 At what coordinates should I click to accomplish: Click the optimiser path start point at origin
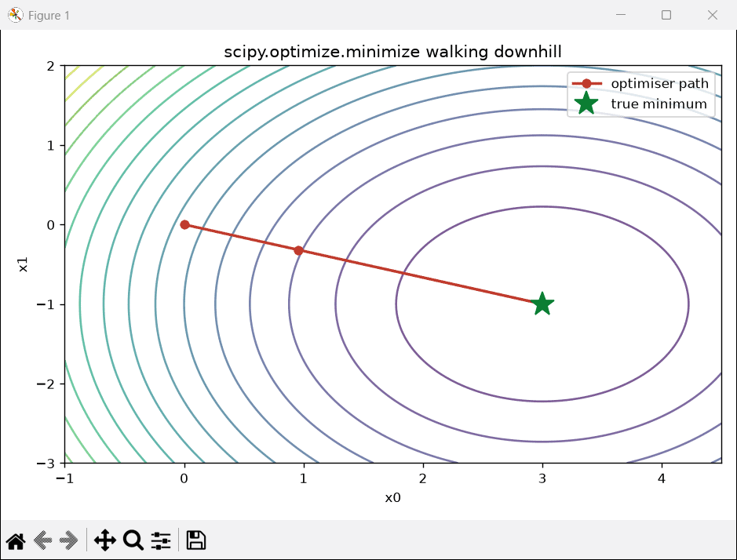point(184,224)
